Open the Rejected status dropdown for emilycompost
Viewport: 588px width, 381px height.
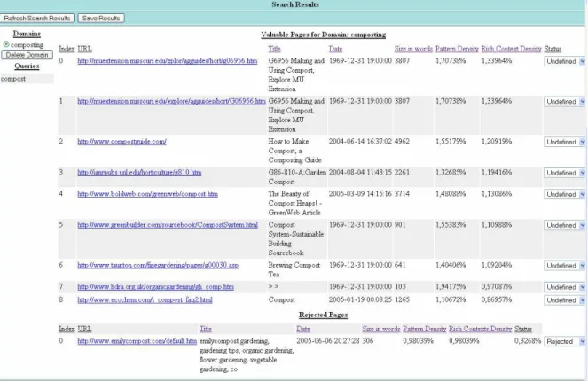[564, 342]
